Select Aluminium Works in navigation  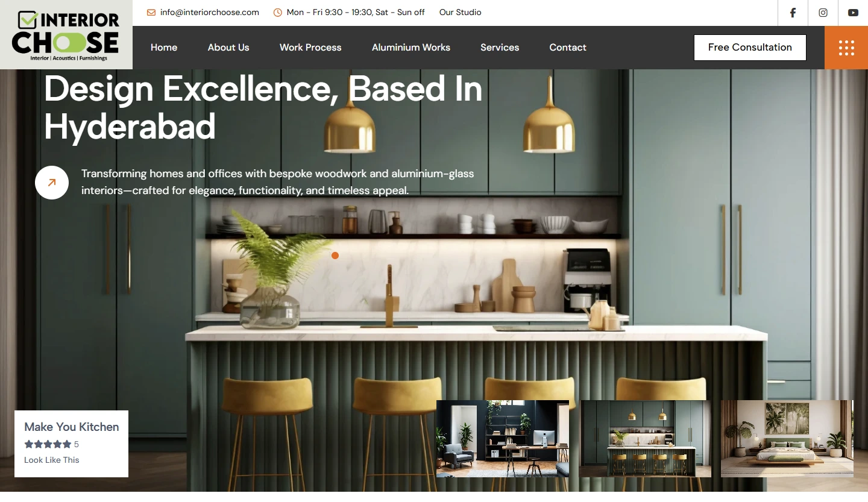pos(411,48)
